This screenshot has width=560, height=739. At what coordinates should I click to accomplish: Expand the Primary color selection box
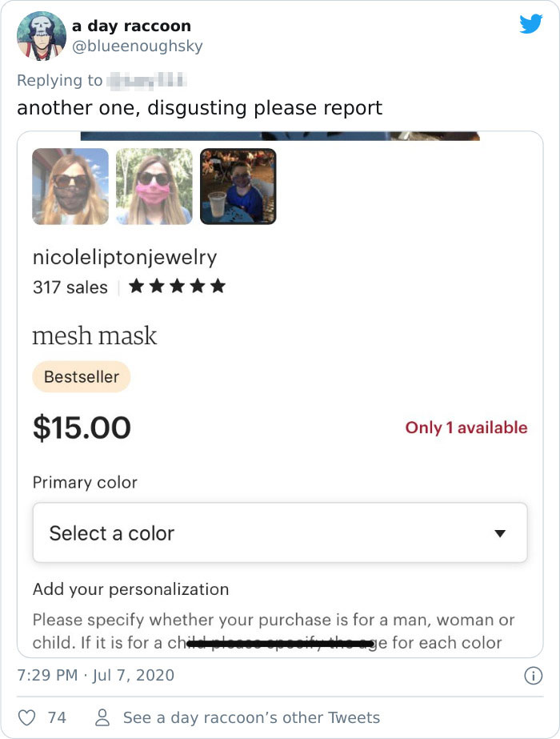point(280,532)
